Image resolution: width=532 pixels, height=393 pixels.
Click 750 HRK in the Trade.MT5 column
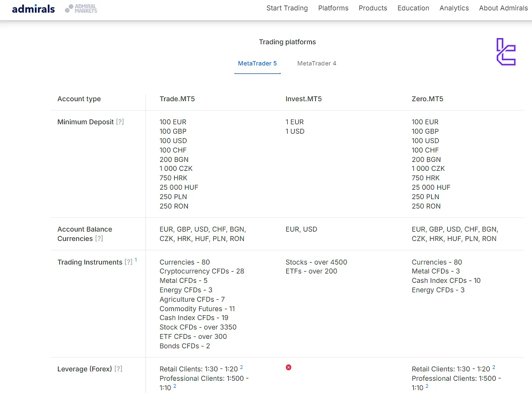[173, 178]
